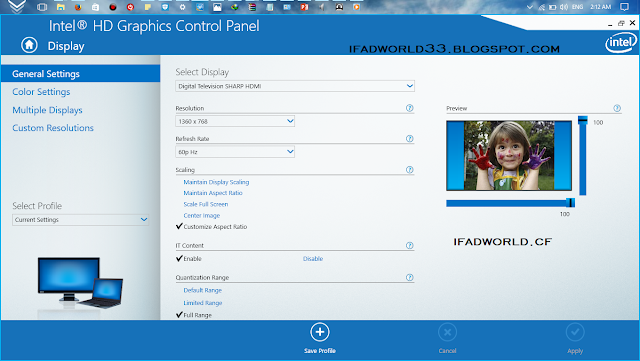
Task: Open the Color Settings tab
Action: tap(41, 91)
